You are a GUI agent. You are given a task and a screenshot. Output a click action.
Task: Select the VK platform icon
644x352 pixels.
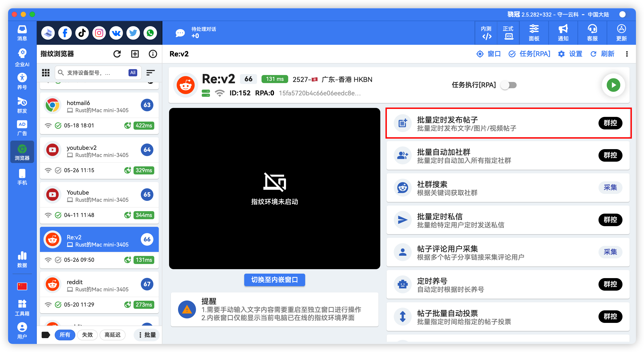point(116,33)
